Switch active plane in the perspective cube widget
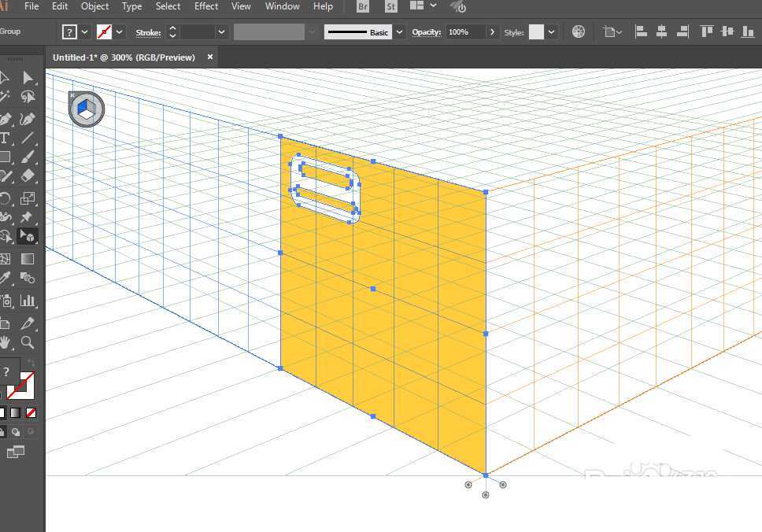 (x=86, y=109)
